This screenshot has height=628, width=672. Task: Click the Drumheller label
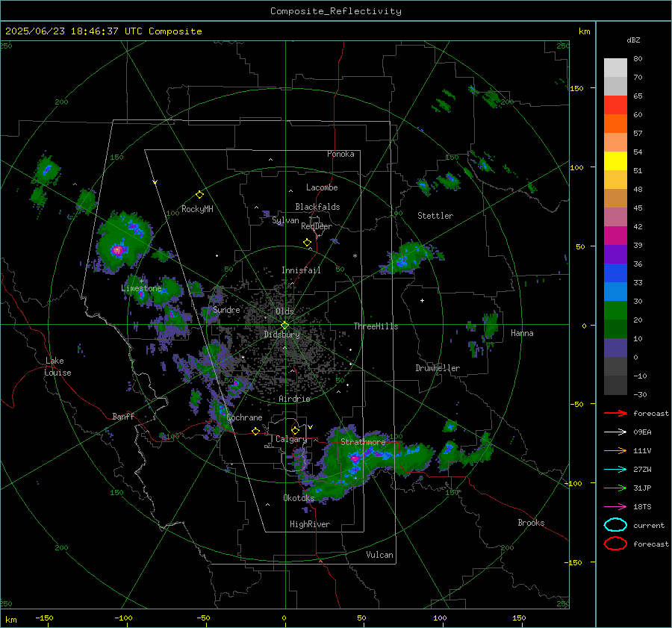point(438,368)
